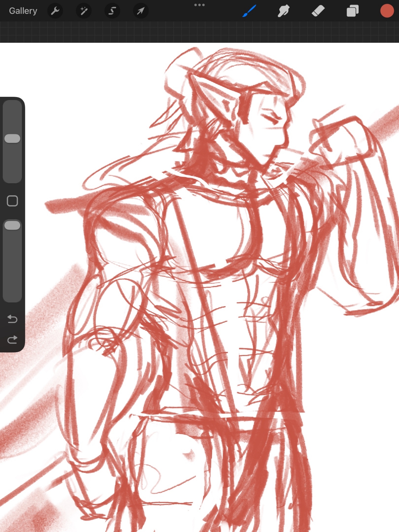
Task: Tap the square Modify button in sidebar
Action: coord(12,201)
